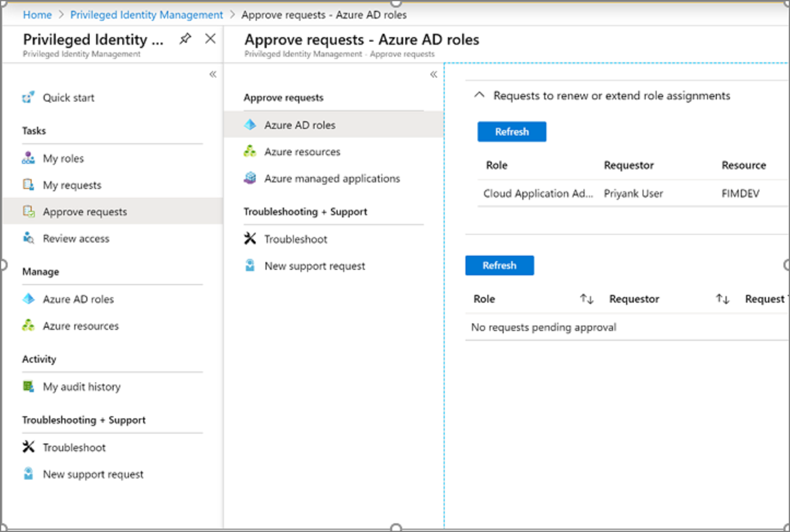Click New support request icon in left panel
Screen dimensions: 790x532
pyautogui.click(x=28, y=474)
